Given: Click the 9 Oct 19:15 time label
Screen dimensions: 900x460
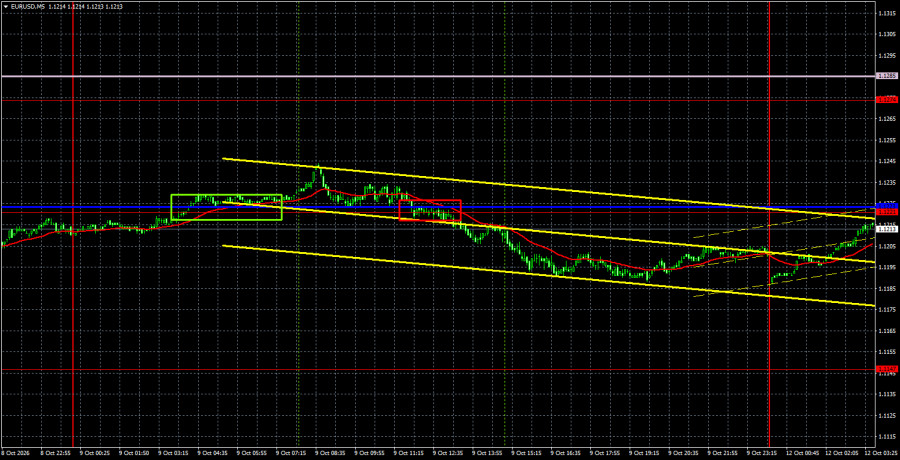Looking at the screenshot, I should (643, 453).
